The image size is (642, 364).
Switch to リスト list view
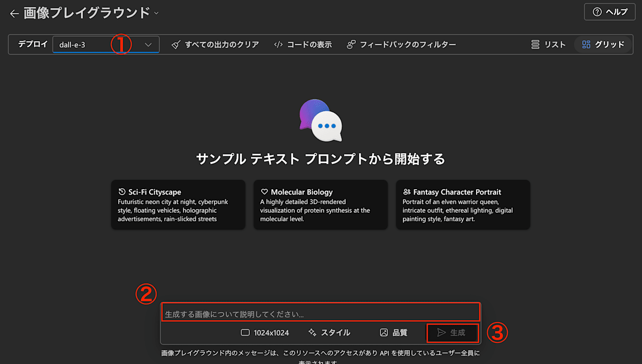548,45
